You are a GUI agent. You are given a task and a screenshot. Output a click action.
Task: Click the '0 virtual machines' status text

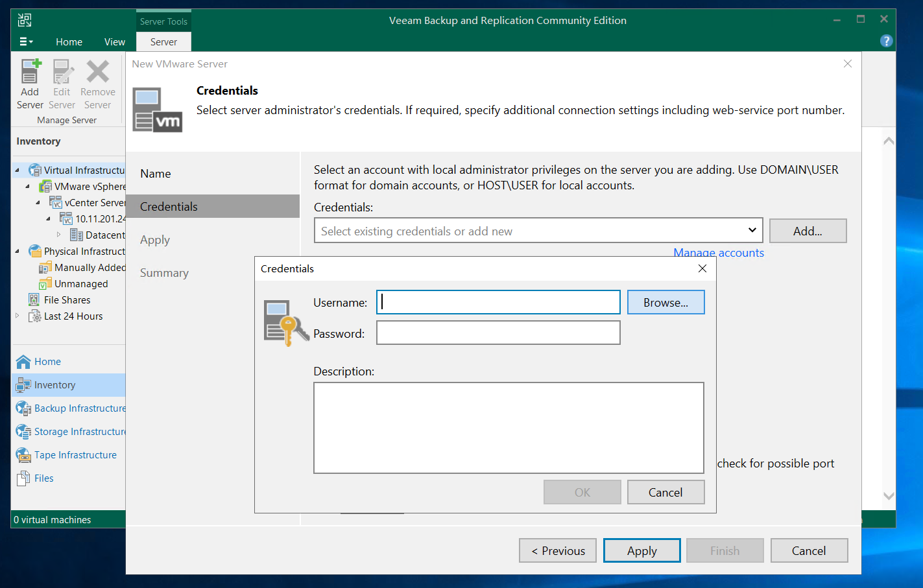tap(53, 520)
